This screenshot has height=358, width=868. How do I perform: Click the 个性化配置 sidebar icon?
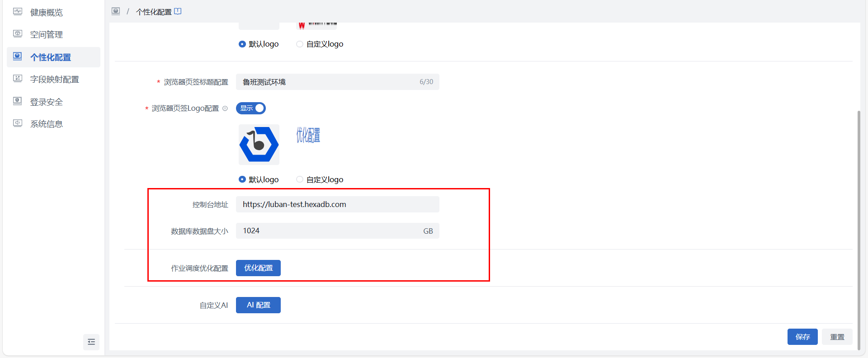click(x=18, y=57)
